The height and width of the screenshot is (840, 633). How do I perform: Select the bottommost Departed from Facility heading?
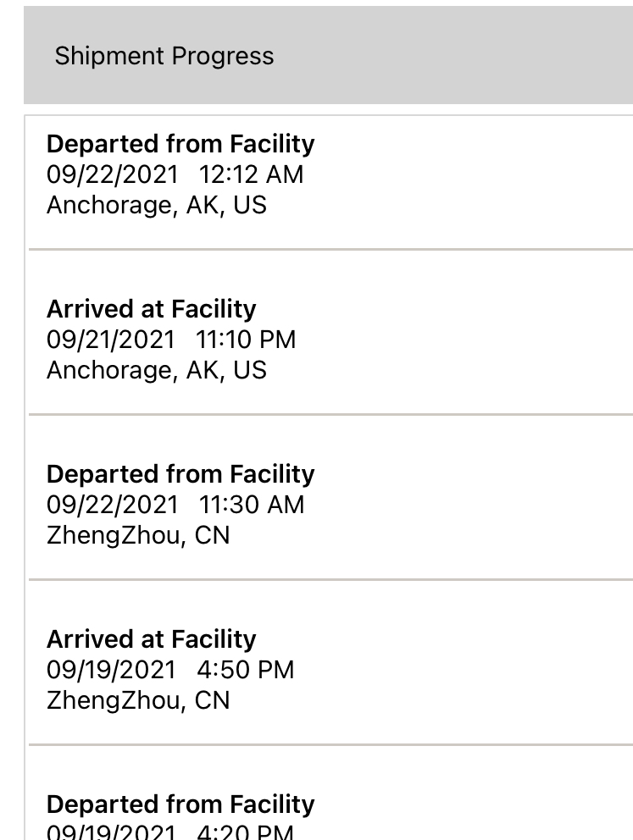(180, 804)
